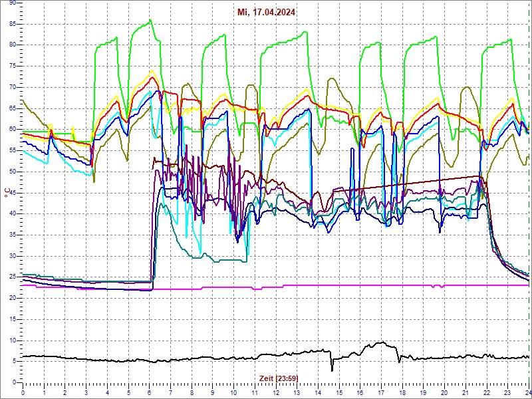This screenshot has width=532, height=399.
Task: Click hour 9 on the time axis
Action: pos(213,392)
